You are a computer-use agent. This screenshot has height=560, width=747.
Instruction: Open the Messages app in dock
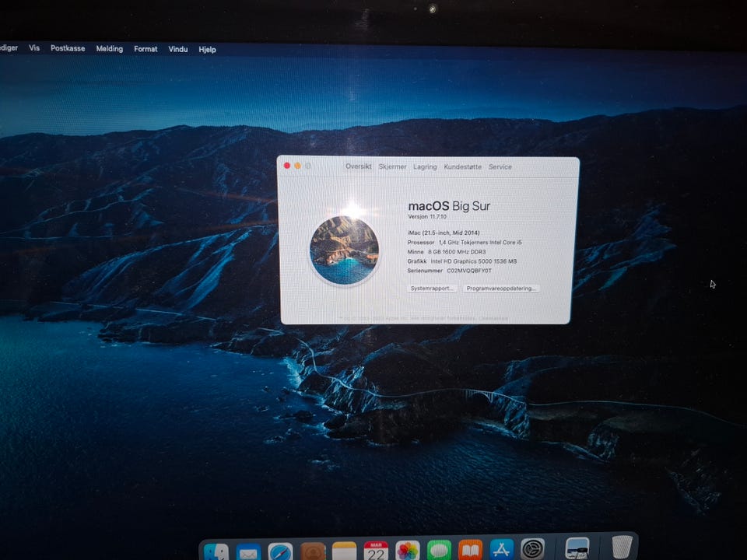pos(439,551)
